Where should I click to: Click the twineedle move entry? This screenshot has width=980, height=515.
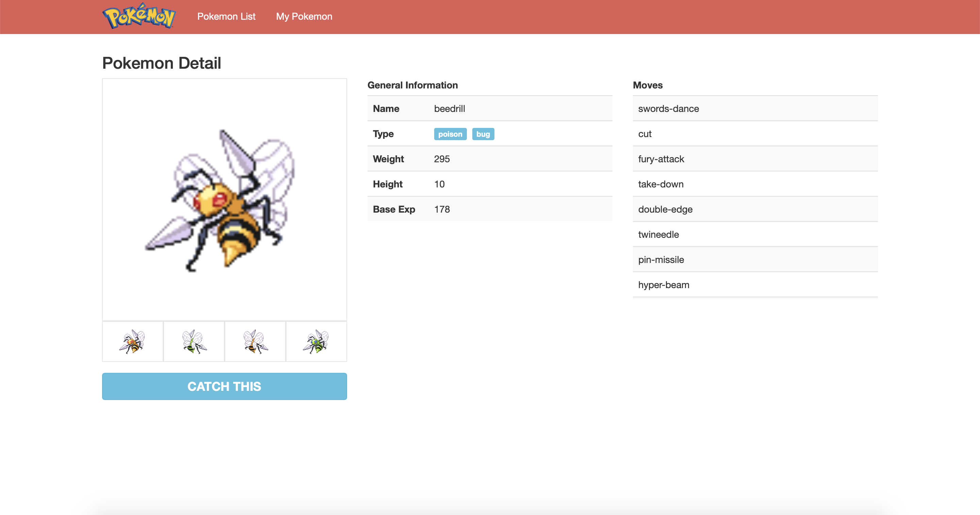point(658,235)
